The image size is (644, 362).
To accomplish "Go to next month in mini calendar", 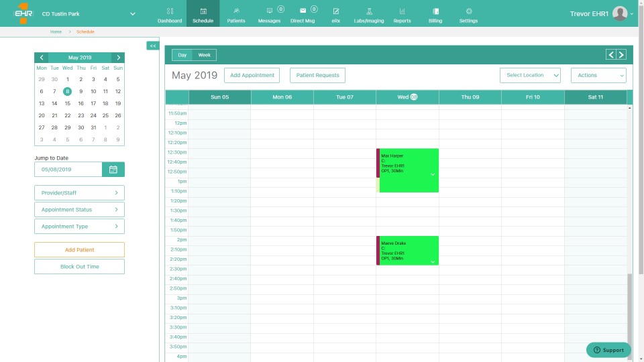I will coord(118,58).
